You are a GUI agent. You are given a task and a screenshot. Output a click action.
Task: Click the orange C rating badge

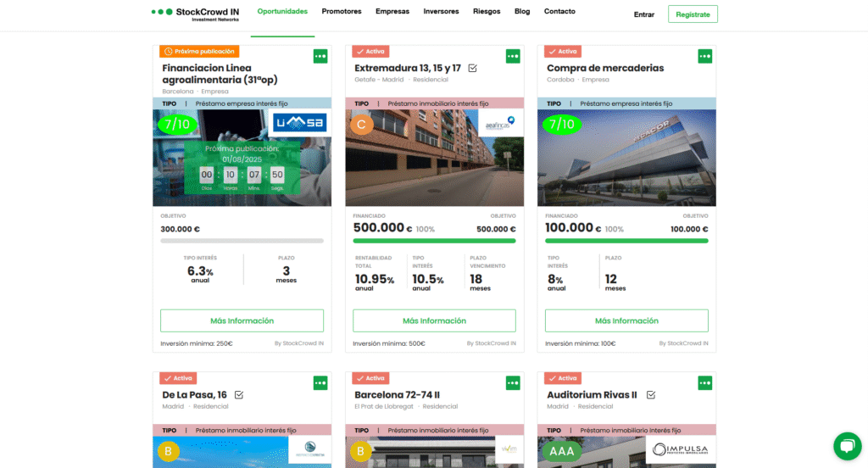361,125
